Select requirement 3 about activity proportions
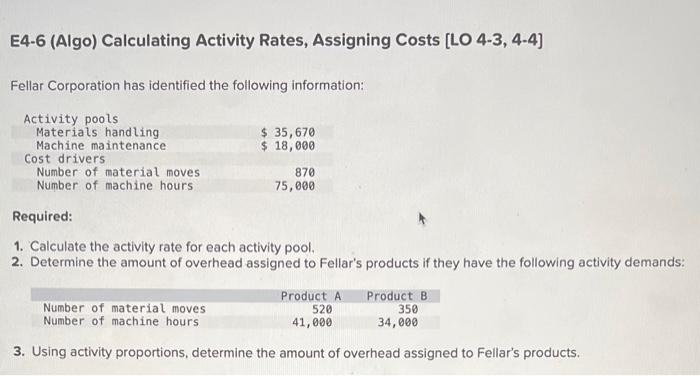 coord(296,352)
